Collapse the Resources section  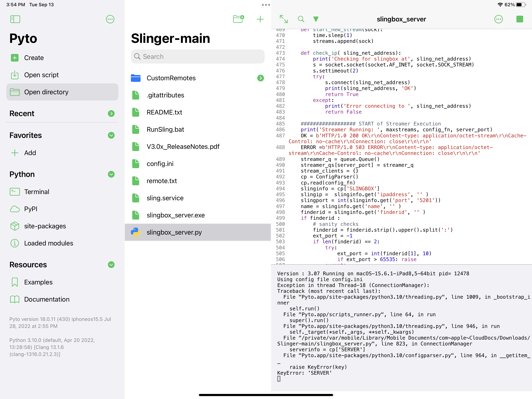click(x=111, y=265)
